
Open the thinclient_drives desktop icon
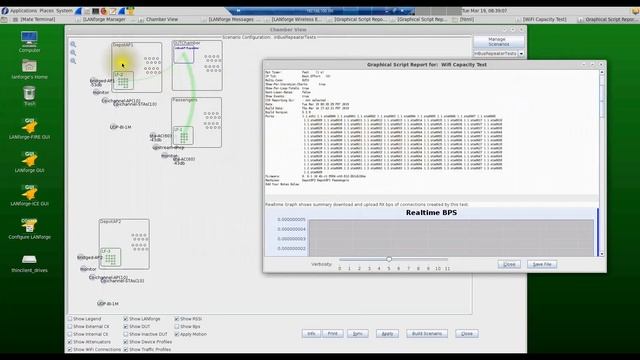click(29, 263)
